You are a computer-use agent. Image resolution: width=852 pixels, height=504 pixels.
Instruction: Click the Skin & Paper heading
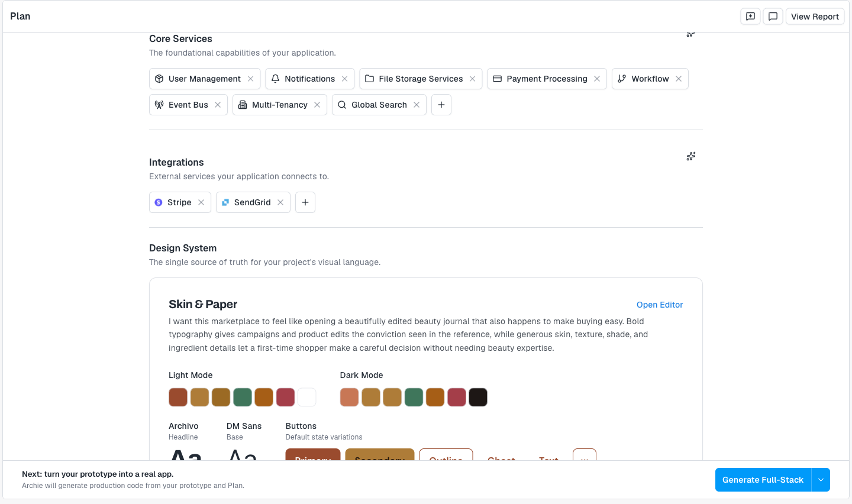[203, 304]
